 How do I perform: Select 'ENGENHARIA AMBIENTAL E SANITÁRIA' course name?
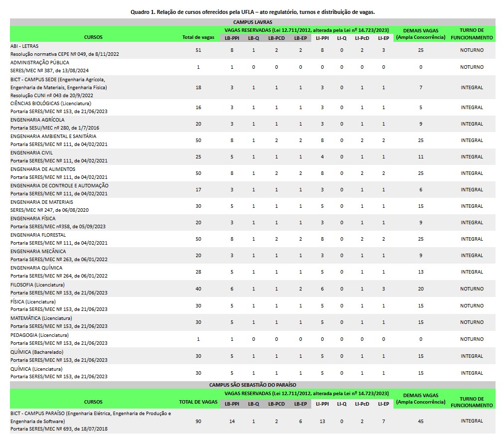[53, 137]
